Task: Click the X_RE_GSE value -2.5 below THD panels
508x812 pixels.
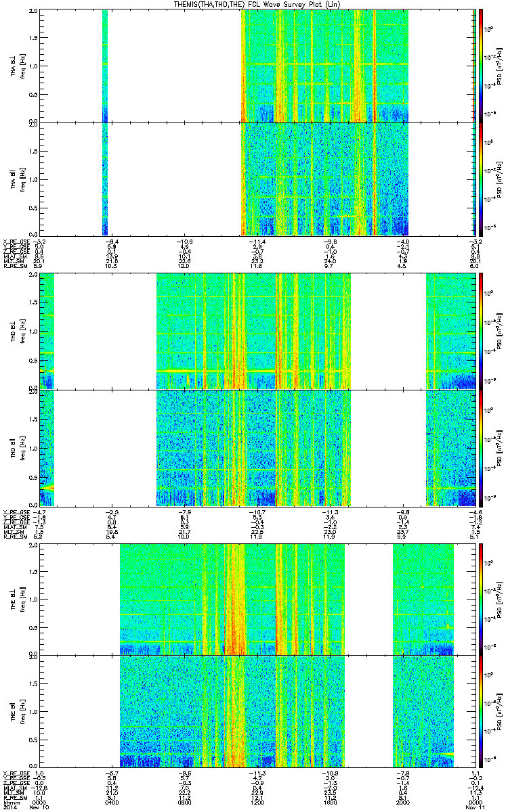Action: [112, 512]
